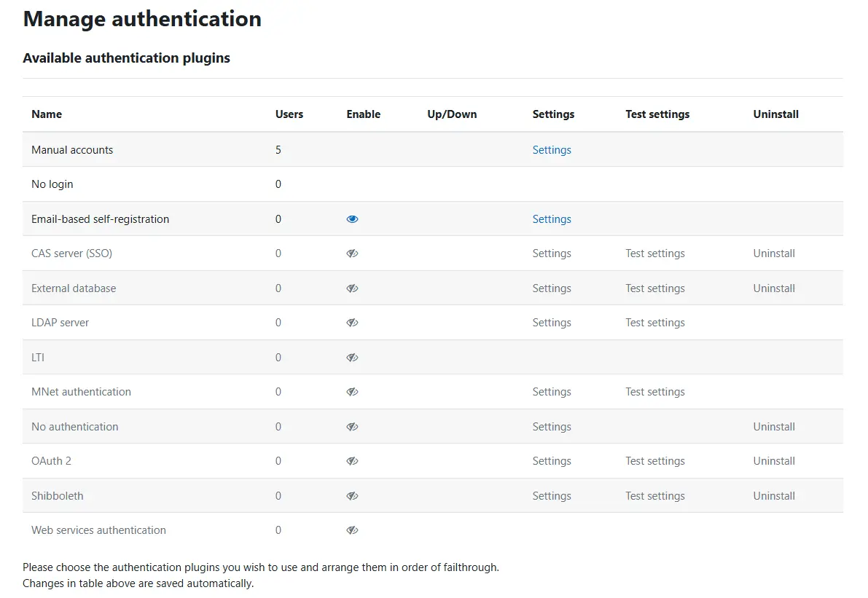
Task: Click the Test settings column header
Action: 657,114
